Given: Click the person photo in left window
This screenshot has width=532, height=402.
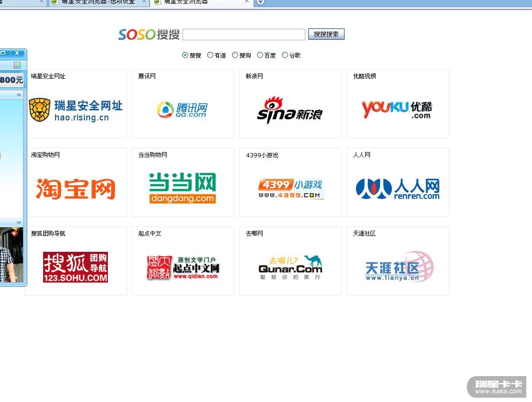Looking at the screenshot, I should point(12,255).
